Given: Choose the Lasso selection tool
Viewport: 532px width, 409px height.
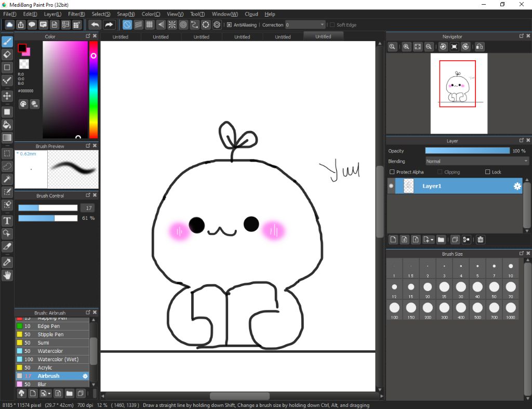Looking at the screenshot, I should click(7, 166).
